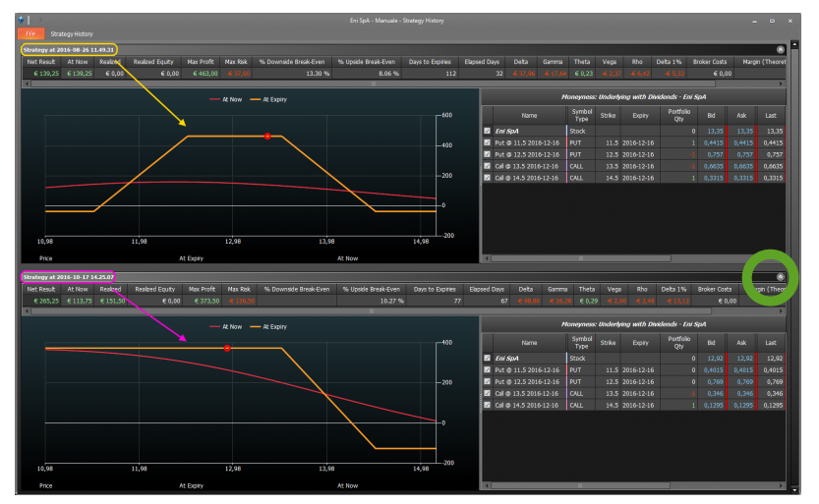819x504 pixels.
Task: Click the red marker on top payoff chart
Action: coord(267,137)
